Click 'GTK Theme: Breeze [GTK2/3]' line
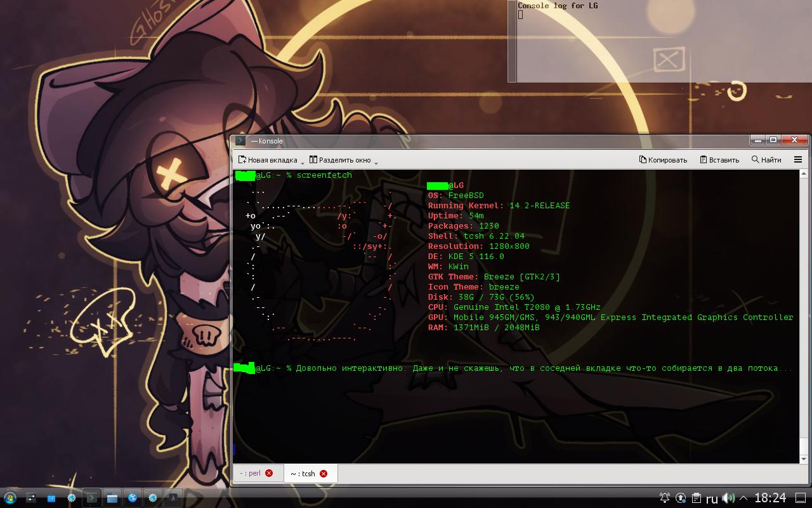812x508 pixels. click(494, 277)
